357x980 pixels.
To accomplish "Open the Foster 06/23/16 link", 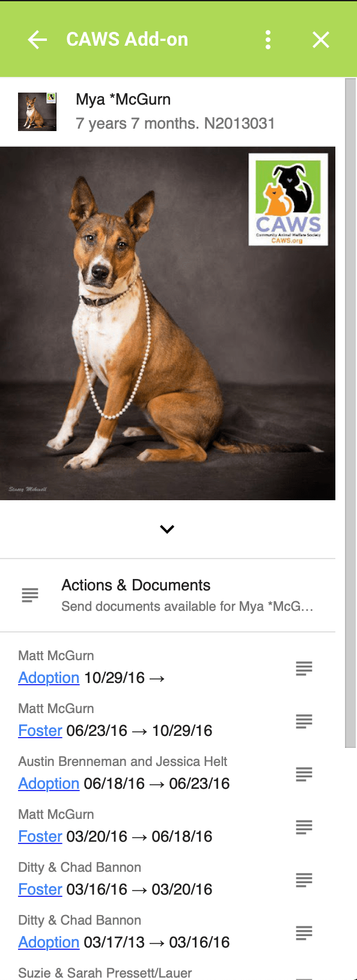I will coord(40,730).
